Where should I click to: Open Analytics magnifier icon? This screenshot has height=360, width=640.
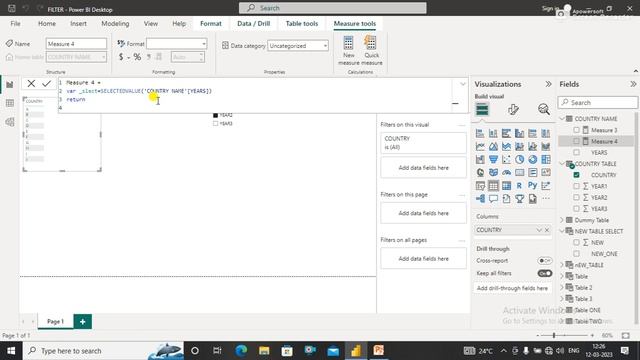(544, 109)
